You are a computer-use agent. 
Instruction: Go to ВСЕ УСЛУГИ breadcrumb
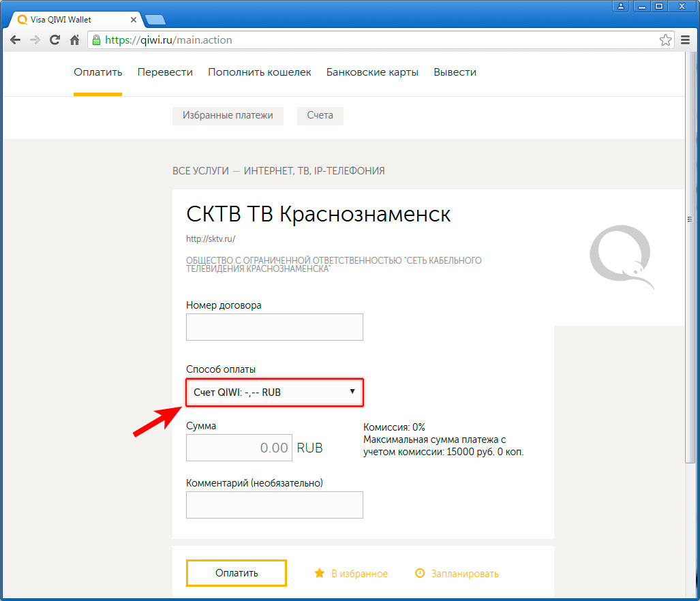[x=200, y=171]
